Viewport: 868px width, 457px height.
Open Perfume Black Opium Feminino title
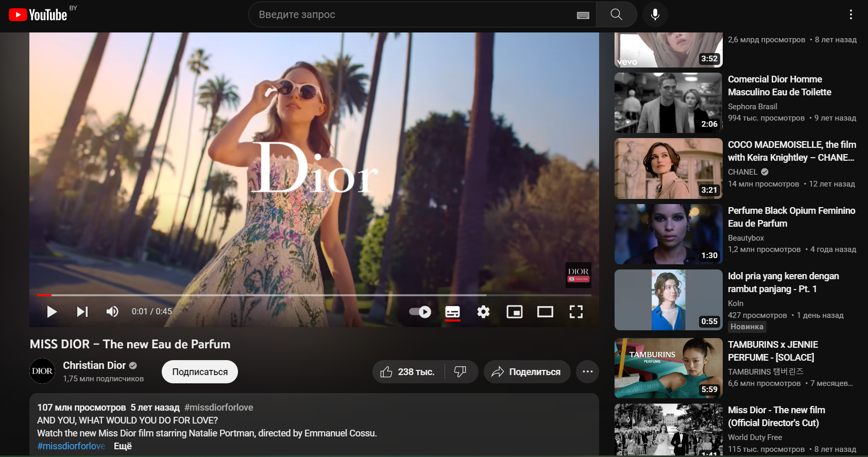coord(791,217)
